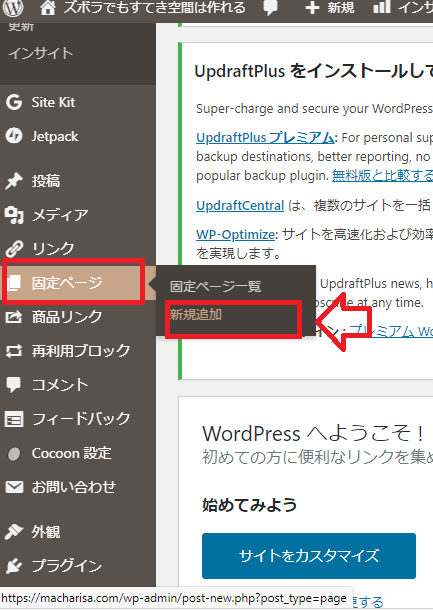This screenshot has width=433, height=610.
Task: Open the 外観 appearance menu
Action: [x=46, y=532]
